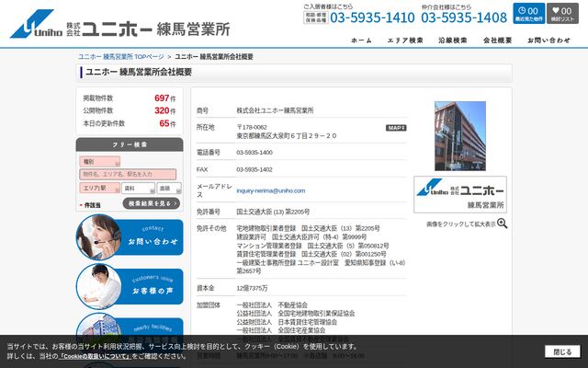
Task: Close the cookie notice with 閉じる
Action: pos(562,351)
